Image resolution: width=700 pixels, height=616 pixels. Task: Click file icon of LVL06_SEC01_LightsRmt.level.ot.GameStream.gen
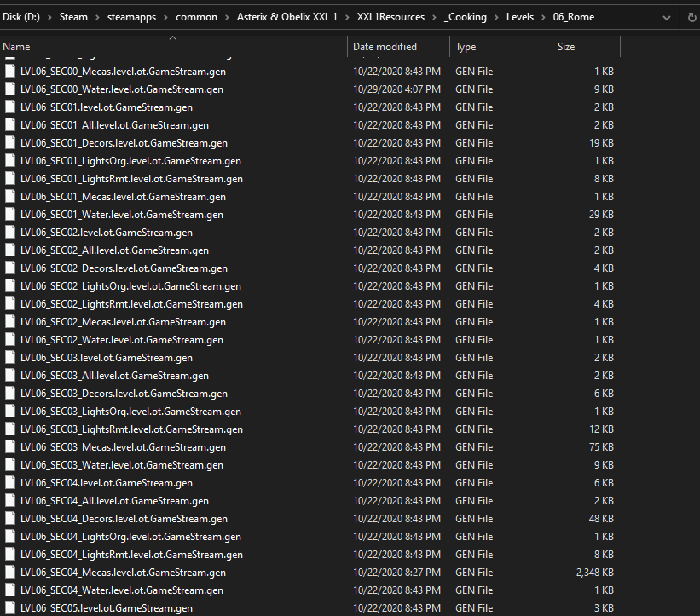[10, 179]
